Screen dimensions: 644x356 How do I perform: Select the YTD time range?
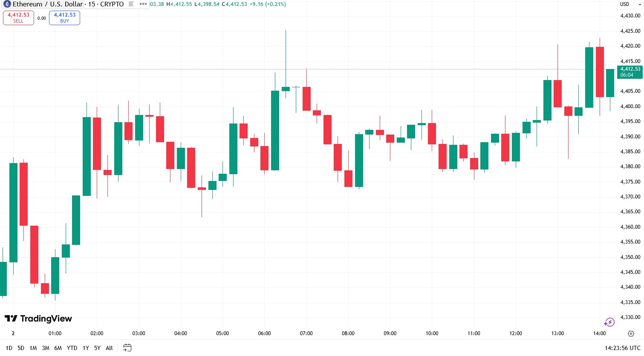tap(72, 348)
